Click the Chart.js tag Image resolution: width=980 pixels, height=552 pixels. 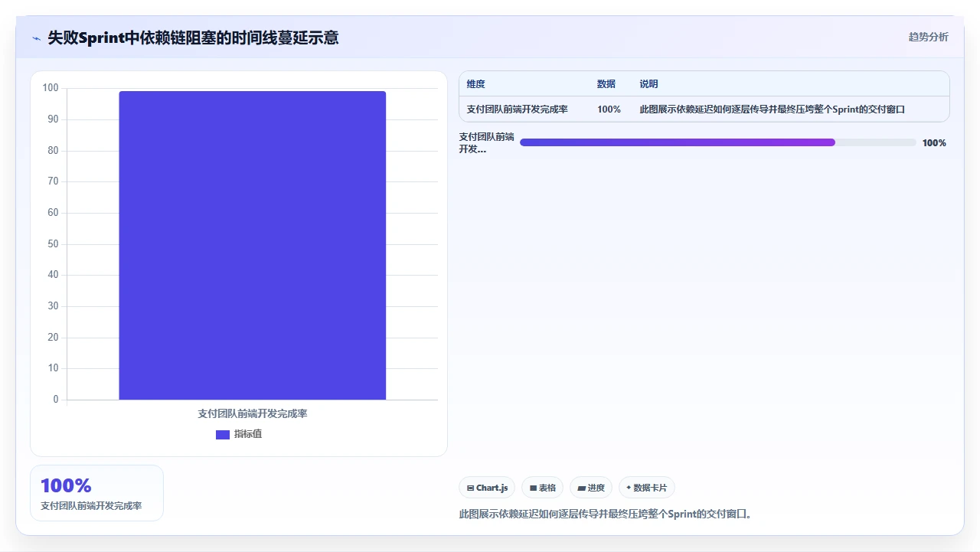pyautogui.click(x=487, y=488)
